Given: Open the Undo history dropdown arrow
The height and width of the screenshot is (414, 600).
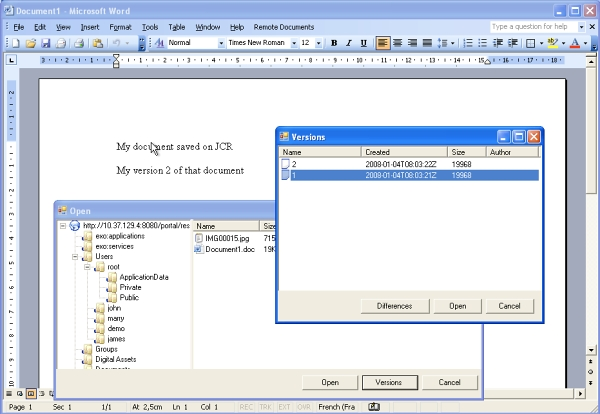Looking at the screenshot, I should pos(127,43).
